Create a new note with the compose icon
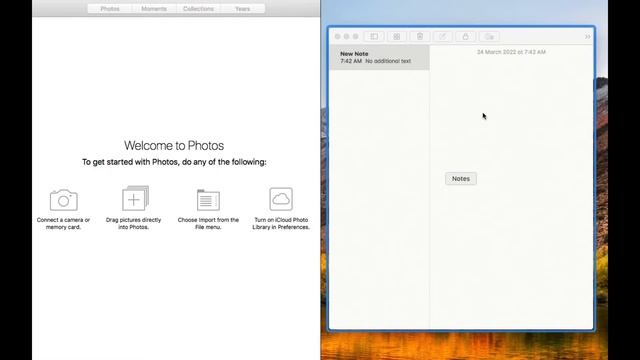 (442, 37)
